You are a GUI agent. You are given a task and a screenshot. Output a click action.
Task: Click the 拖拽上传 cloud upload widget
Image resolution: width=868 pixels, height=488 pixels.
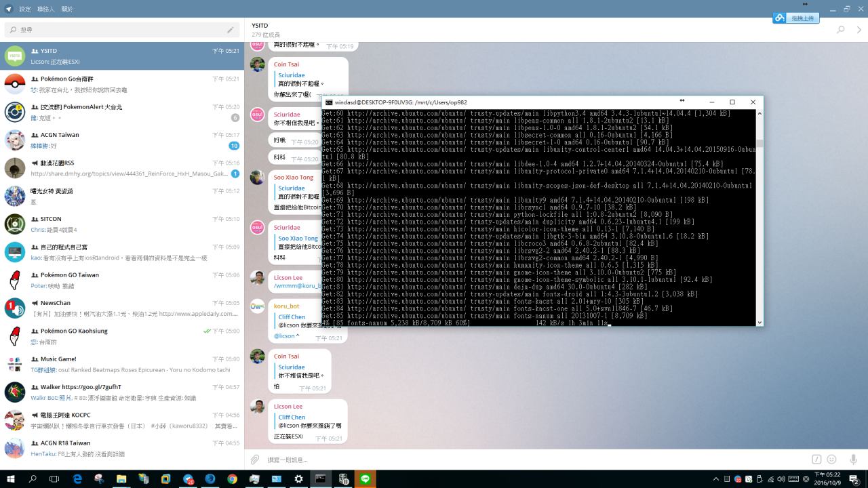coord(796,18)
